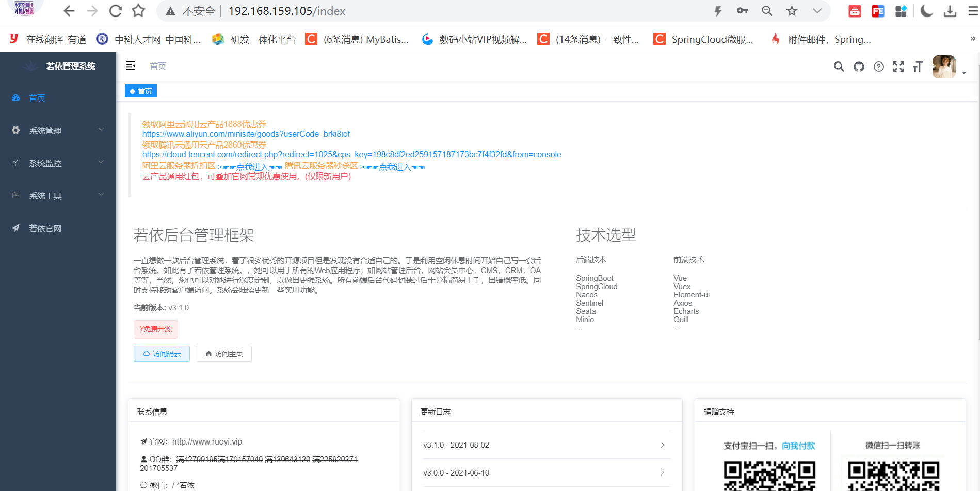Open the aliyun.com coupon link

point(246,134)
